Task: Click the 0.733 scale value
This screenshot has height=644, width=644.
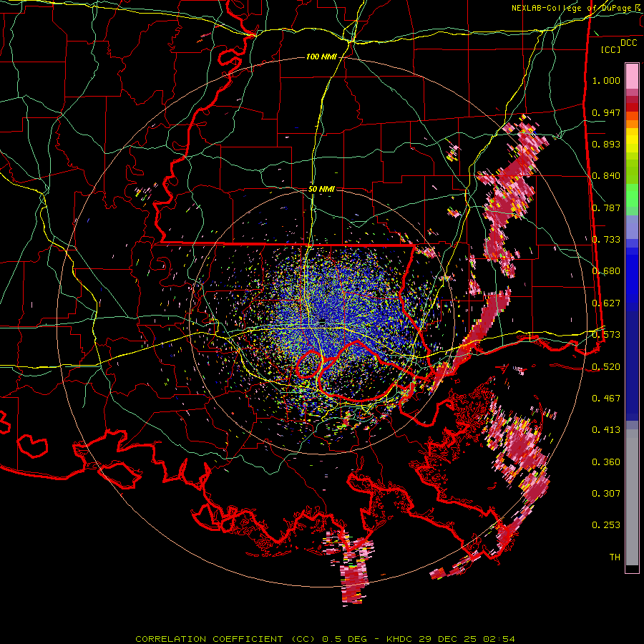Action: (x=606, y=240)
